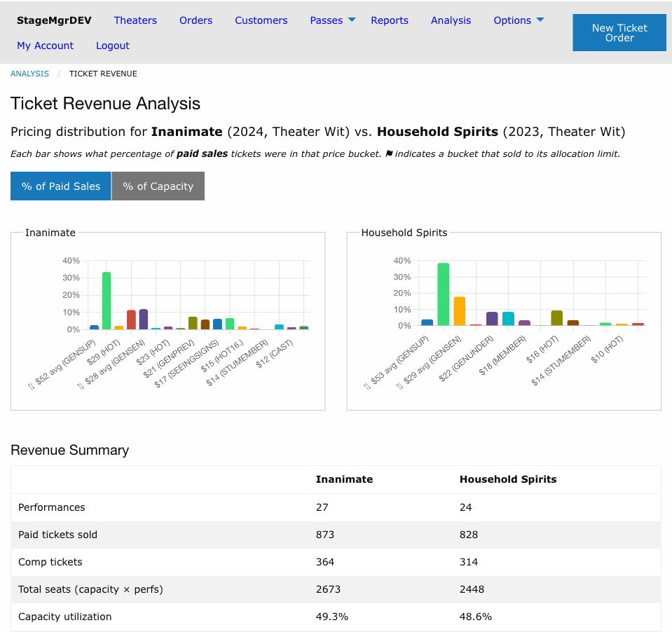Open the Theaters menu item
The image size is (672, 632).
point(135,20)
